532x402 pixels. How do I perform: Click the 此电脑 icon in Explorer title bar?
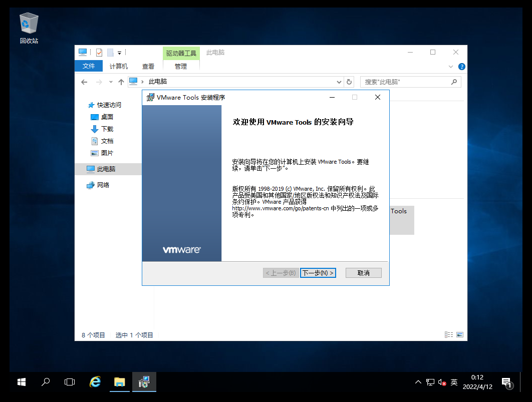point(83,52)
